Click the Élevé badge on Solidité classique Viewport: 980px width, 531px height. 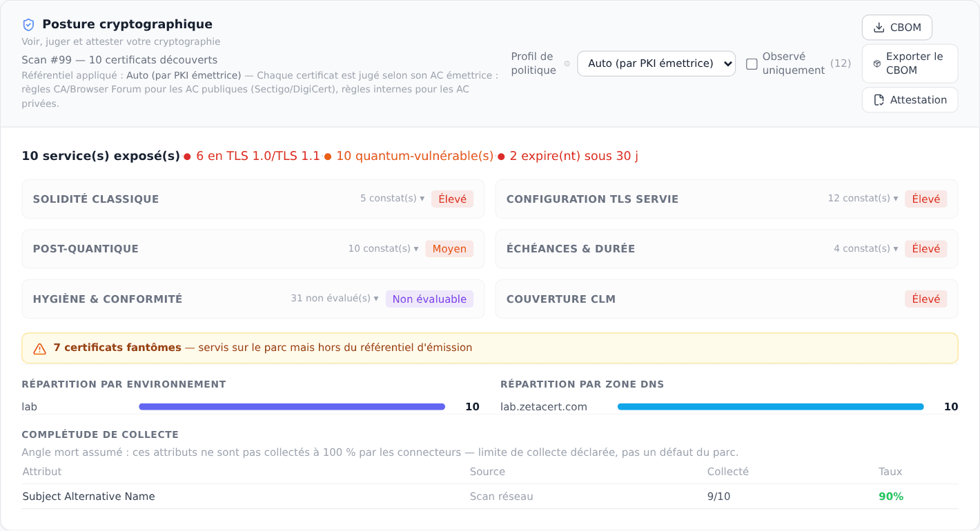pyautogui.click(x=453, y=199)
